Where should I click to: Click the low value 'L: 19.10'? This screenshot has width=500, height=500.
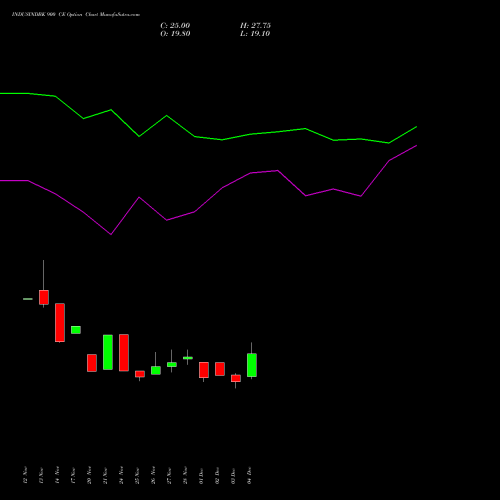tap(255, 34)
